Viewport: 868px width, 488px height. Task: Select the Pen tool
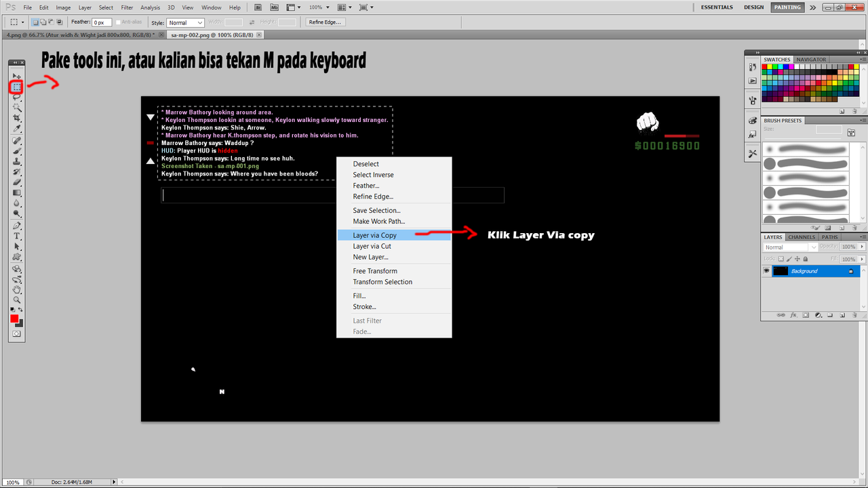point(16,226)
